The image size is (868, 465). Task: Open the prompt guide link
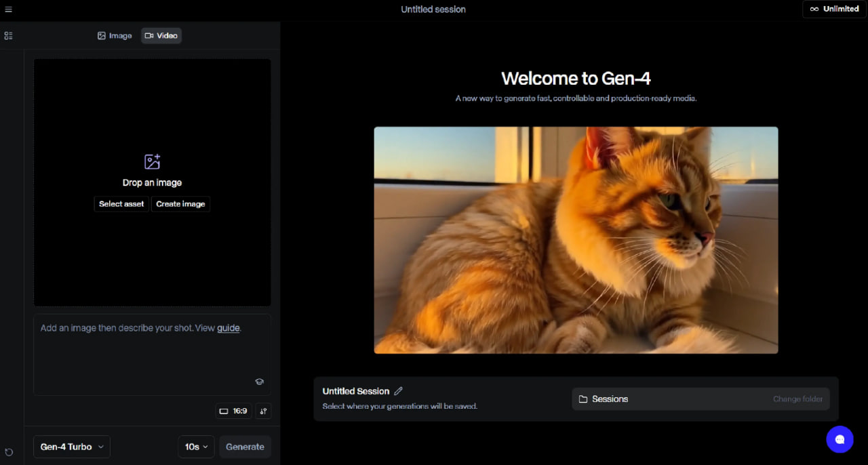(x=228, y=328)
